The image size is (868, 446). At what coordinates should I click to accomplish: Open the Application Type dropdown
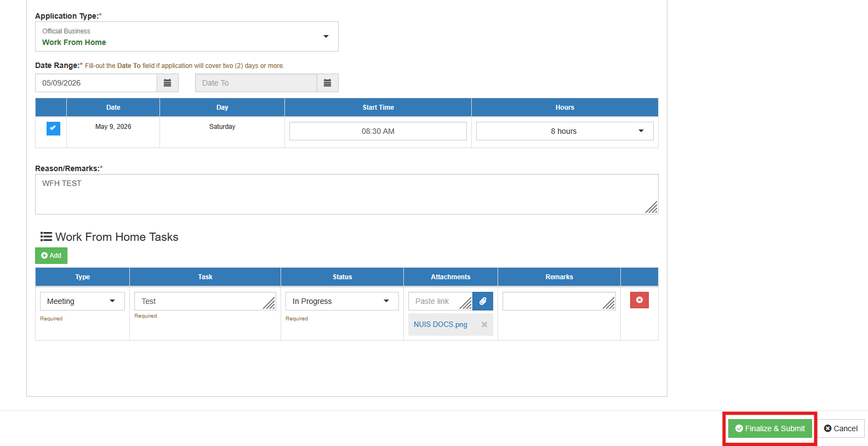pos(187,37)
